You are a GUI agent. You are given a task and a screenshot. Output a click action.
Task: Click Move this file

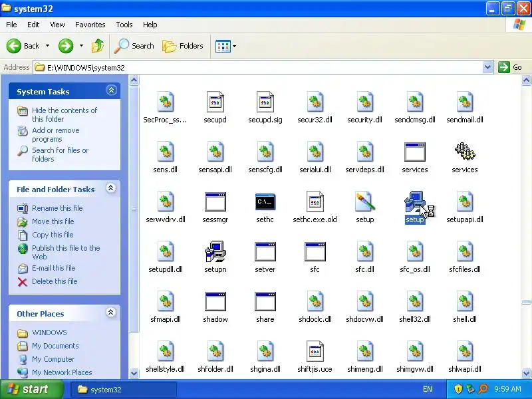tap(53, 221)
